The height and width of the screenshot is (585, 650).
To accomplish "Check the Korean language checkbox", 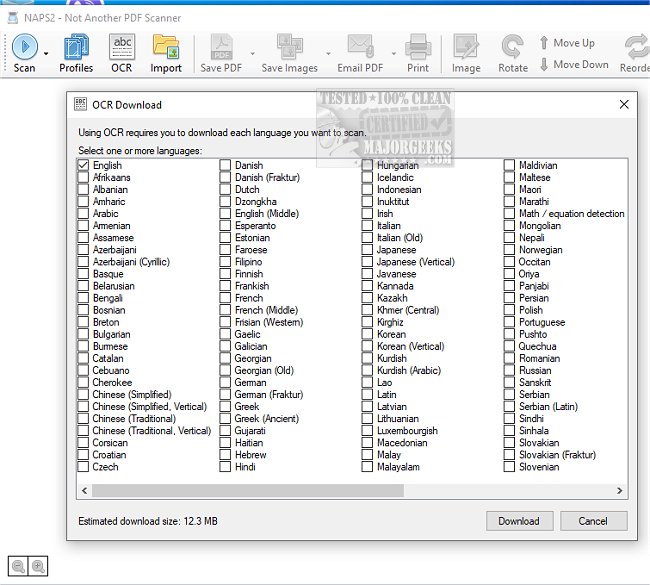I will click(x=367, y=334).
